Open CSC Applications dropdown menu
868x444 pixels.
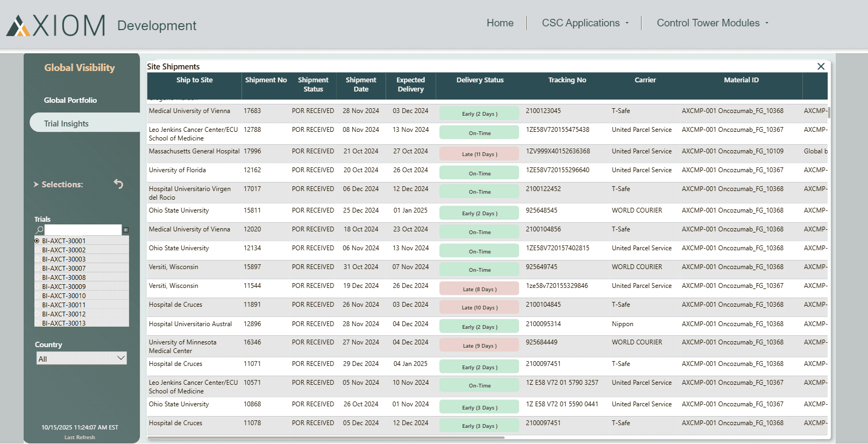[x=585, y=23]
